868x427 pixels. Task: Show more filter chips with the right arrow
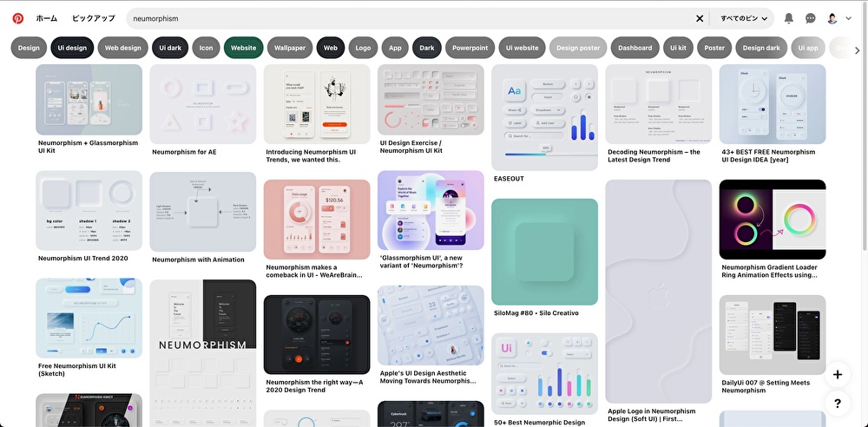(858, 49)
